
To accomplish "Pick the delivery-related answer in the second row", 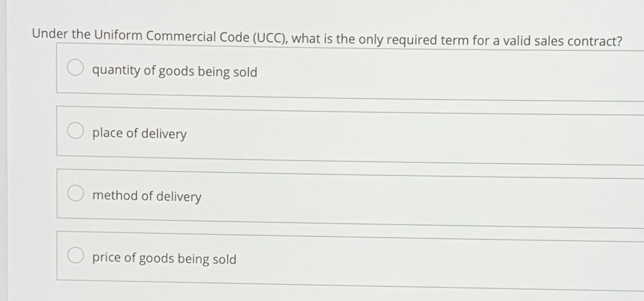I will [139, 134].
